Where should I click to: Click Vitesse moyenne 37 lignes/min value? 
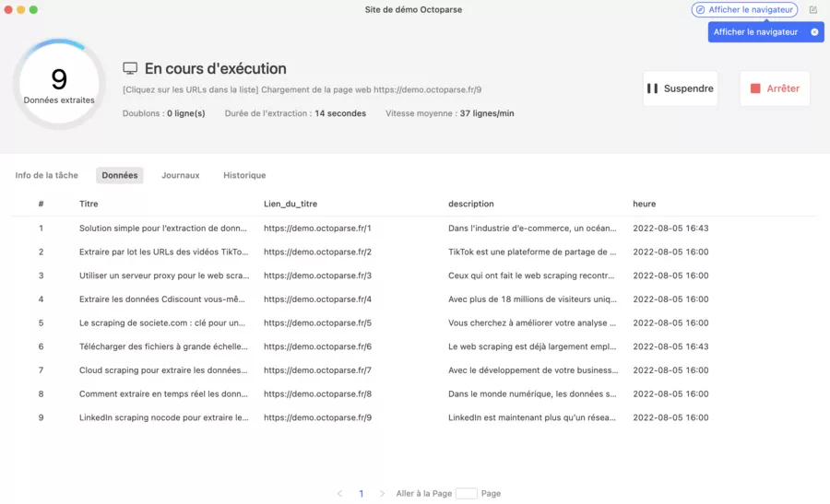click(487, 113)
